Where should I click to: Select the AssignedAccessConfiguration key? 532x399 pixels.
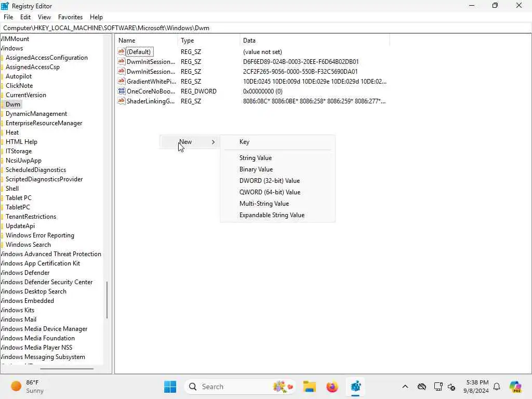(46, 58)
